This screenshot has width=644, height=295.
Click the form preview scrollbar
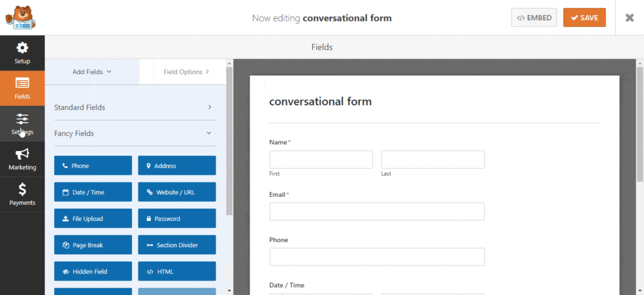[x=640, y=123]
